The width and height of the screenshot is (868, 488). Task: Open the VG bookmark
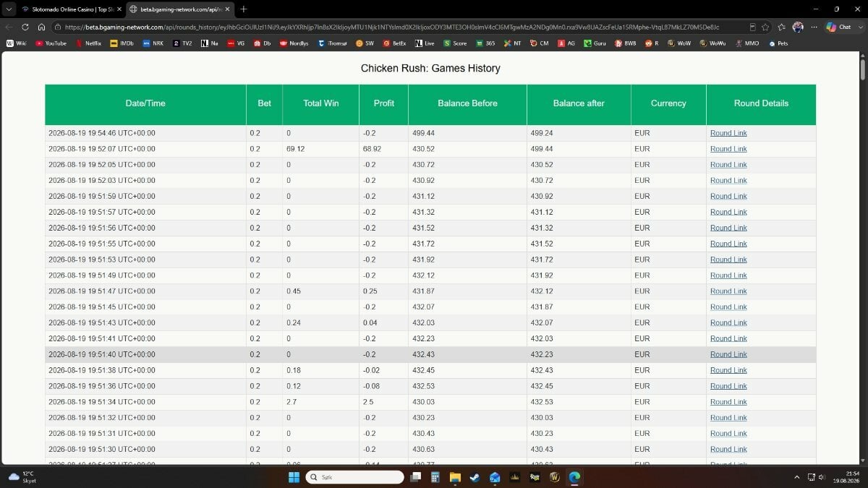coord(236,43)
